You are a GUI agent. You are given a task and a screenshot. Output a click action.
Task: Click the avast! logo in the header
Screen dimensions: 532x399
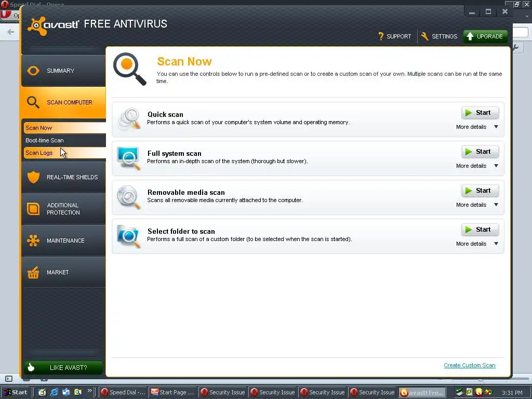tap(54, 25)
